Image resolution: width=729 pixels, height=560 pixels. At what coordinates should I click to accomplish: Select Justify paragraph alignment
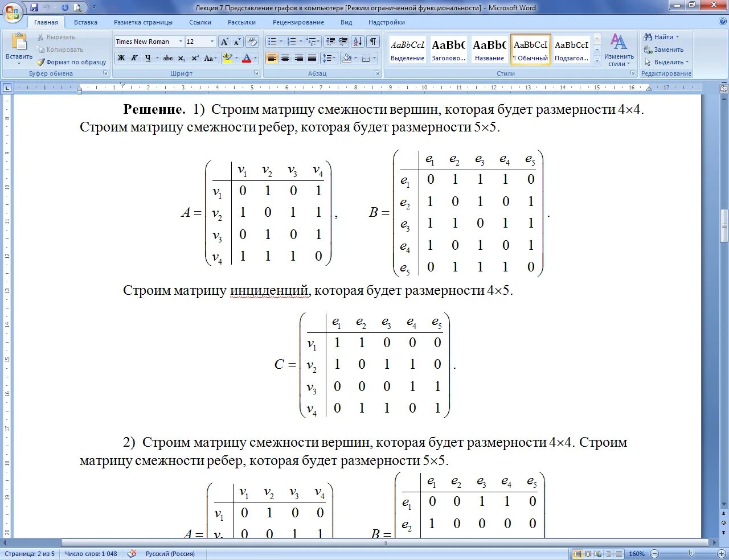pos(312,58)
